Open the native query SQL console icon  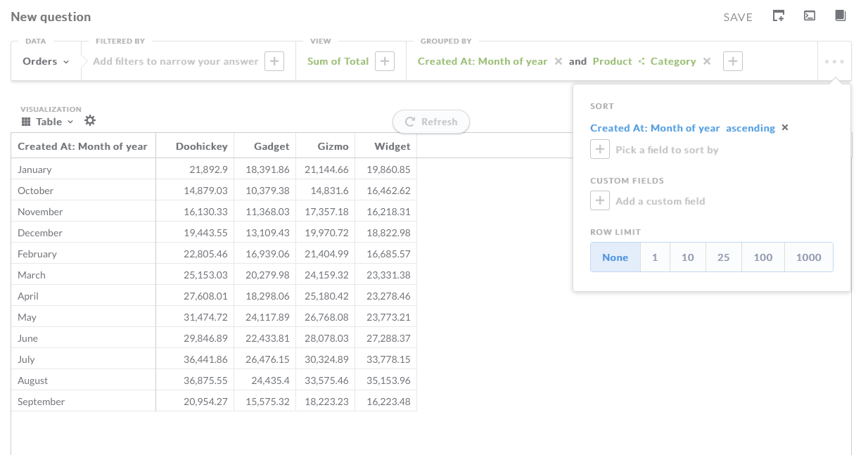[810, 16]
